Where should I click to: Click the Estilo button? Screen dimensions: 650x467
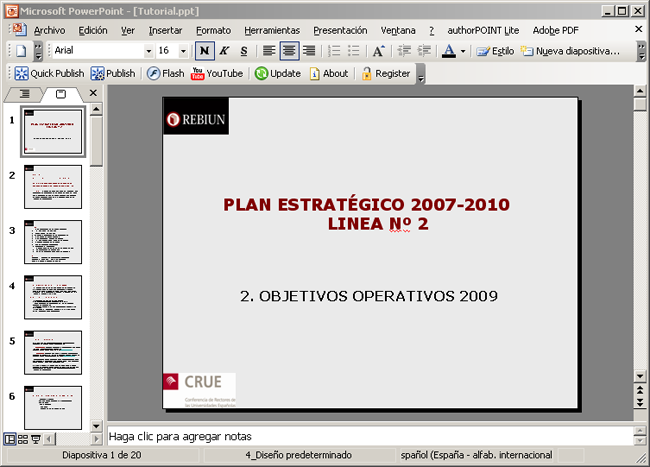pos(495,51)
